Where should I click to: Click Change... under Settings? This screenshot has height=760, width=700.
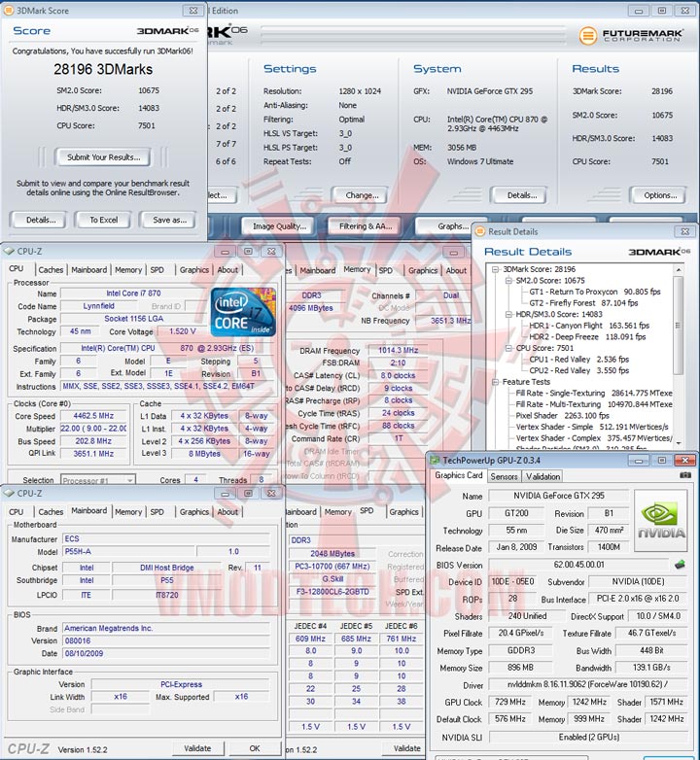[362, 195]
